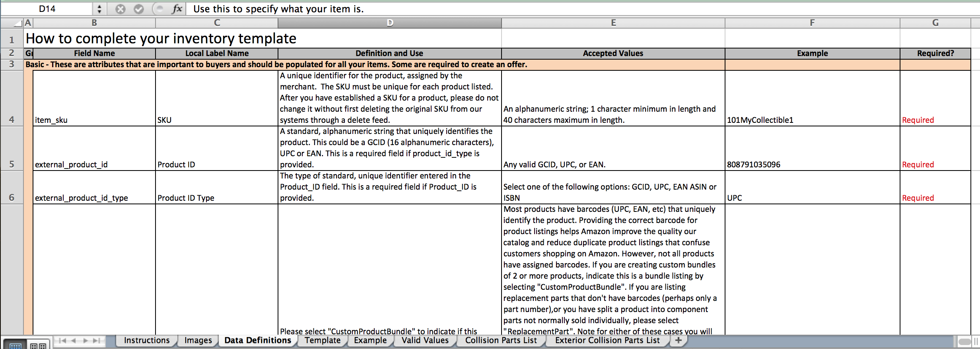The height and width of the screenshot is (349, 980).
Task: Open the Instructions sheet tab
Action: pos(147,340)
